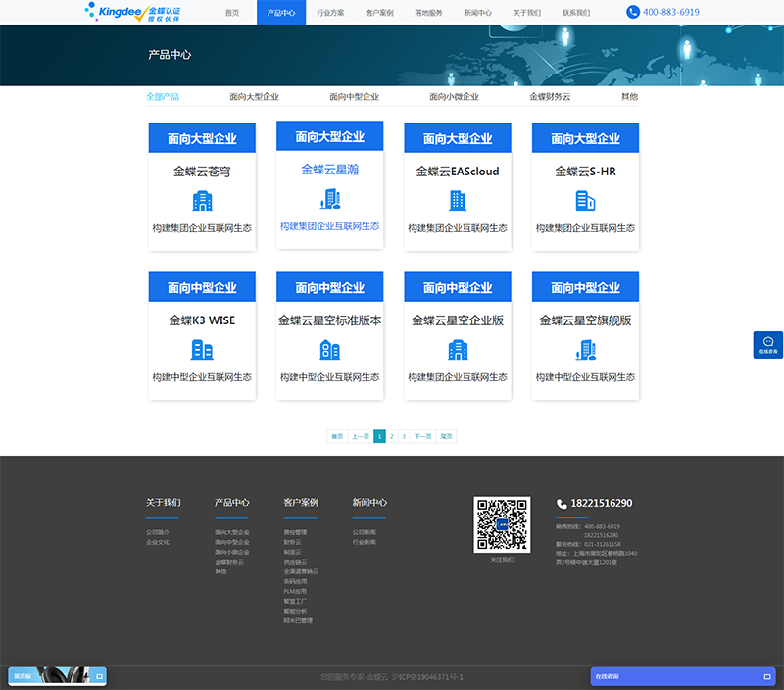Click the phone icon beside 400-883-6919
This screenshot has height=690, width=784.
(632, 12)
